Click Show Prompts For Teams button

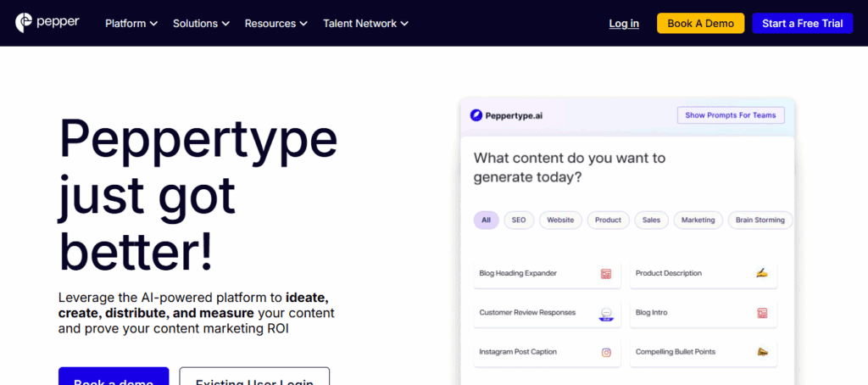pyautogui.click(x=731, y=115)
